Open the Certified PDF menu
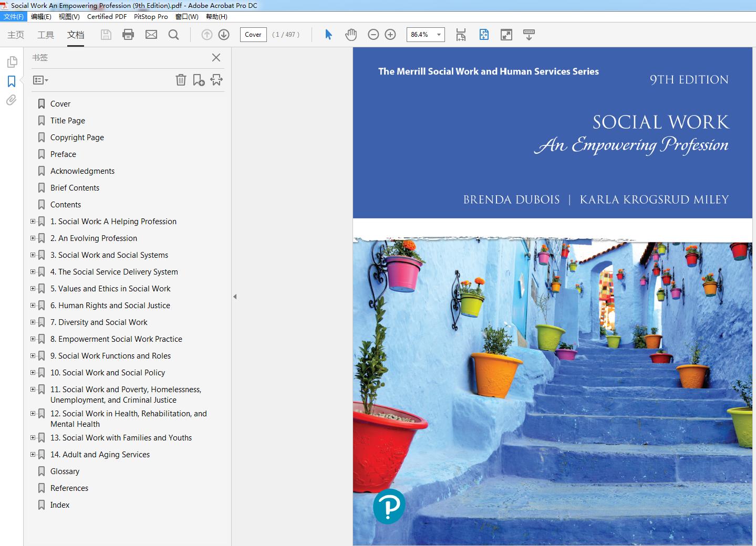The width and height of the screenshot is (756, 546). tap(107, 17)
